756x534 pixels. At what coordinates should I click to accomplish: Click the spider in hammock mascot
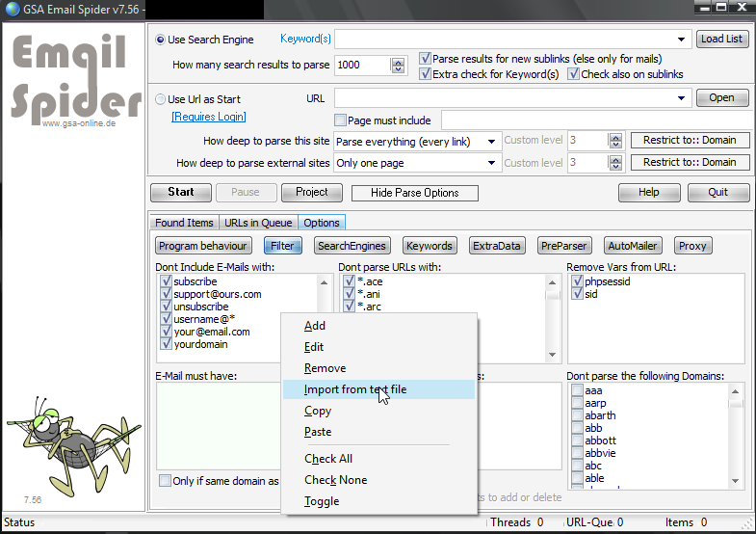pos(72,446)
